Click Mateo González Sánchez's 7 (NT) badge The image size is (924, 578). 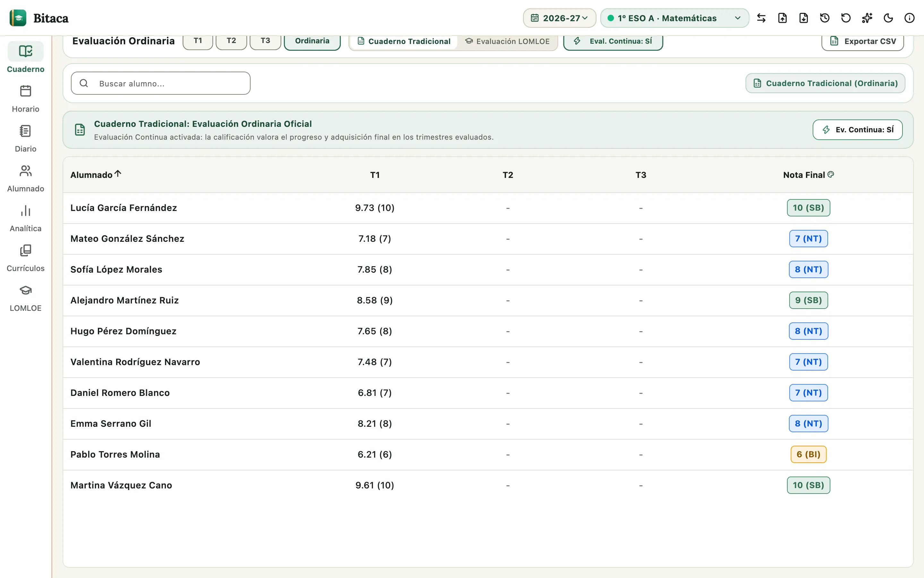coord(808,239)
